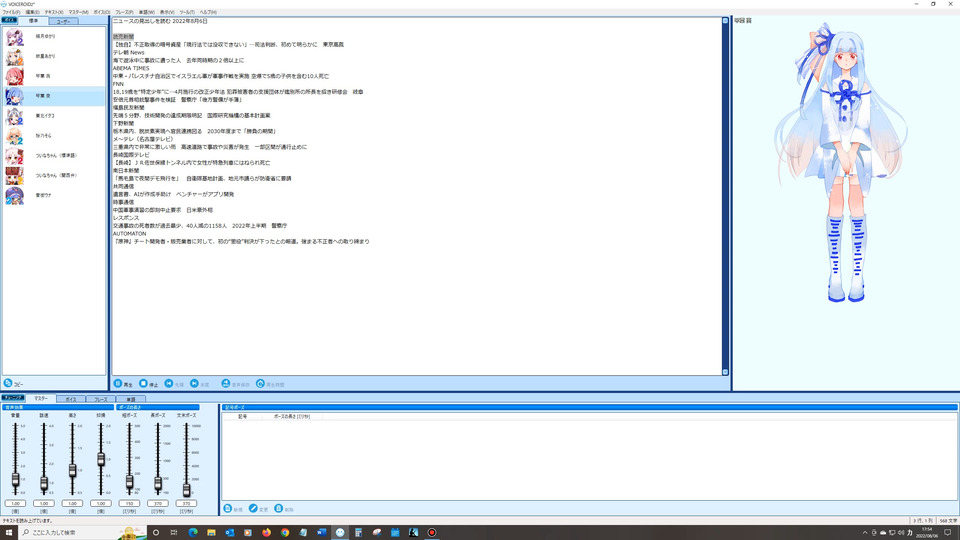Select the 結月ゆかり voice avatar
The image size is (960, 540).
(x=15, y=37)
